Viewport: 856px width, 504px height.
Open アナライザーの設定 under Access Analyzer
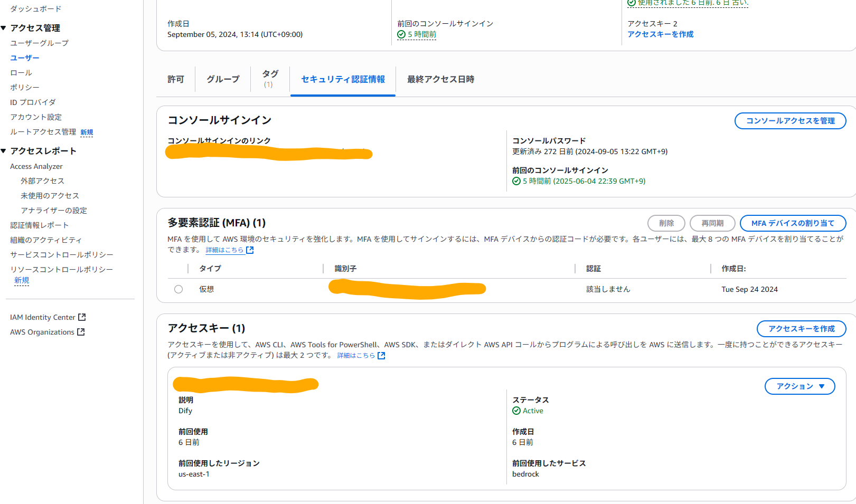coord(54,211)
